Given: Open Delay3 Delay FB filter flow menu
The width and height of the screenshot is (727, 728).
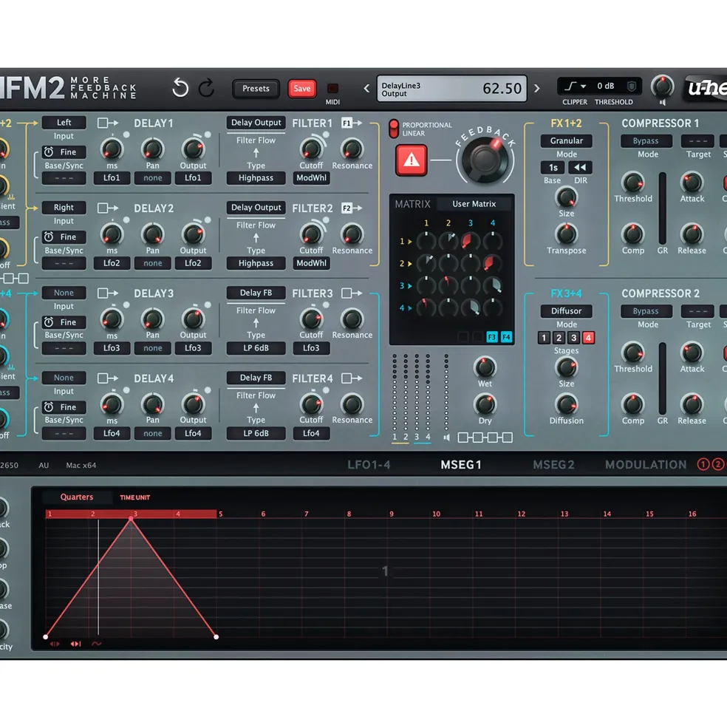Looking at the screenshot, I should 256,293.
